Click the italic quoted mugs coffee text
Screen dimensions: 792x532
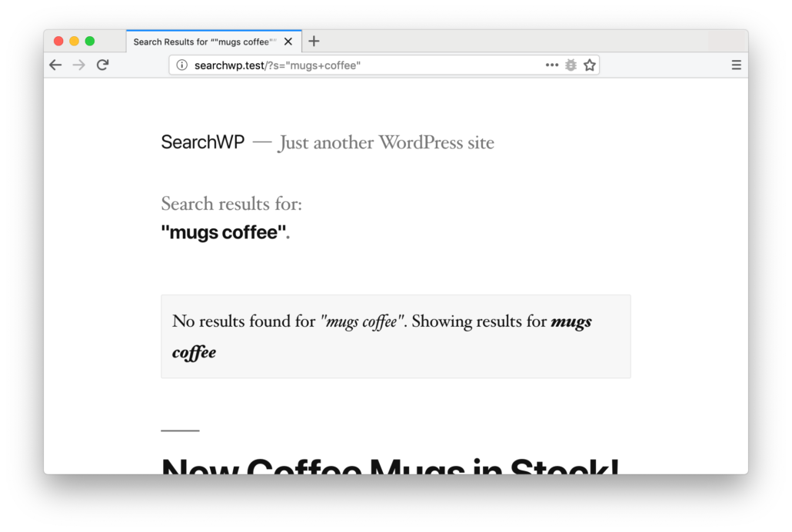[362, 321]
